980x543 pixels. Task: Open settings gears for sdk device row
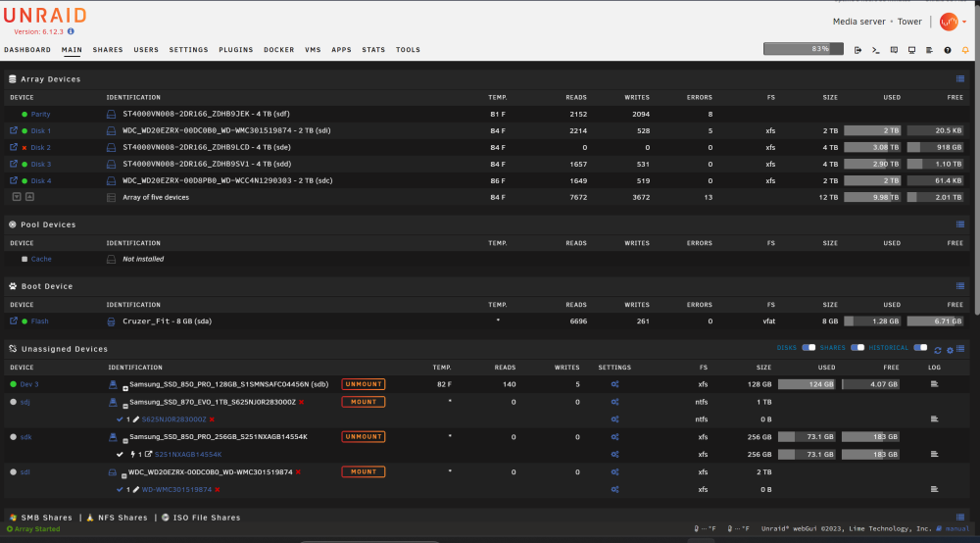coord(615,437)
